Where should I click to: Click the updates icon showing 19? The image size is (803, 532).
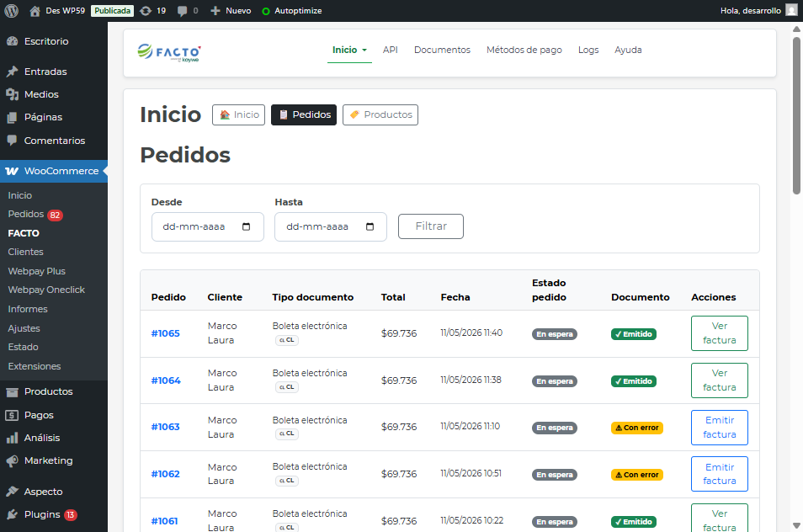click(x=146, y=11)
